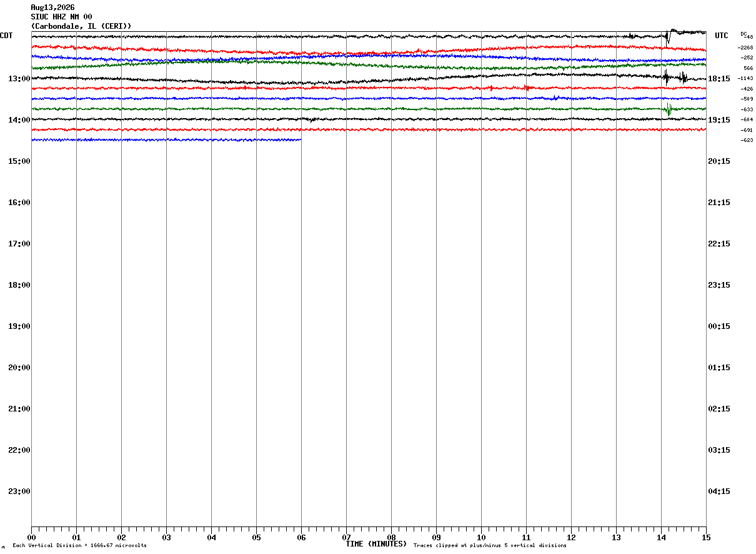
Task: Select the DC offset value -623
Action: click(x=747, y=140)
